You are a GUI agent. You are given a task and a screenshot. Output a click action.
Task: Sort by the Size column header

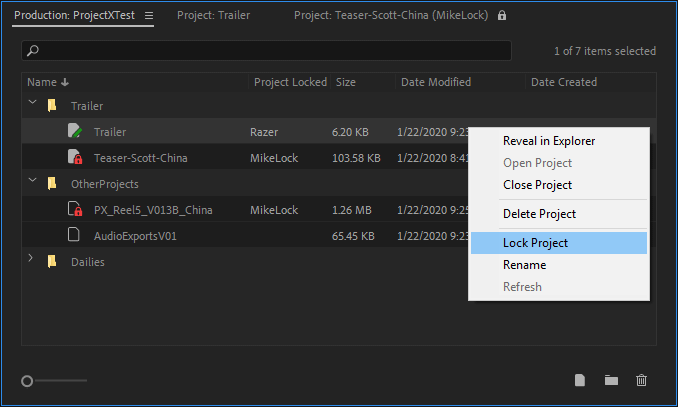346,82
